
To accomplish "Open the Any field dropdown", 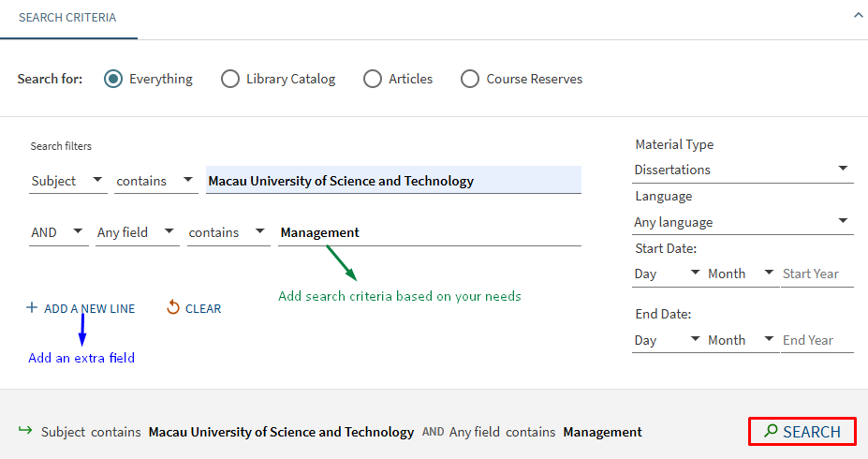I will click(x=137, y=232).
